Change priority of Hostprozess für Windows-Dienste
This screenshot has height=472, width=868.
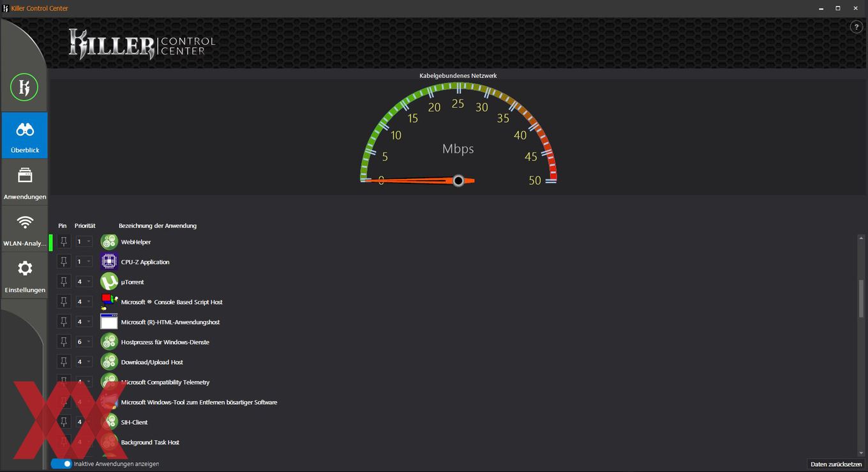pyautogui.click(x=84, y=342)
